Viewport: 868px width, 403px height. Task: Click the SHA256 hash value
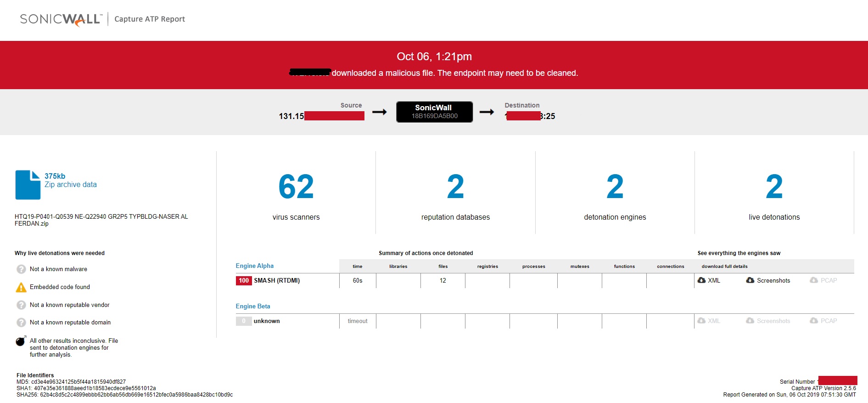tap(136, 395)
